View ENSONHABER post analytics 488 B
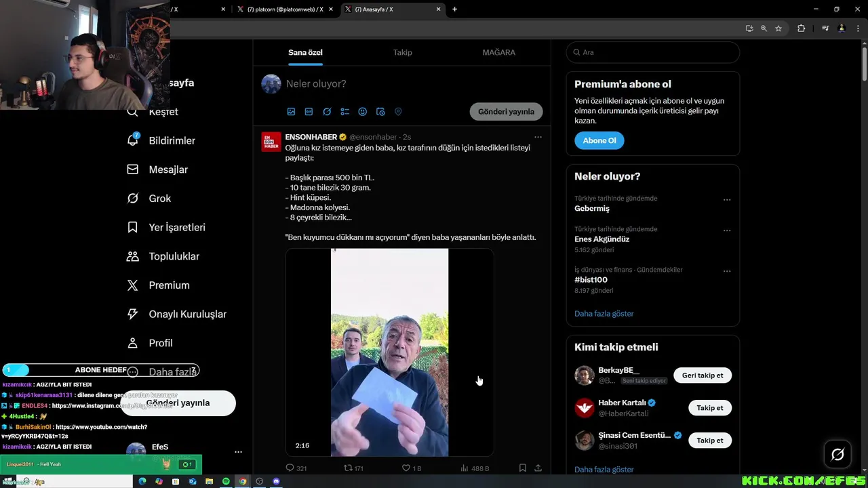 point(475,468)
